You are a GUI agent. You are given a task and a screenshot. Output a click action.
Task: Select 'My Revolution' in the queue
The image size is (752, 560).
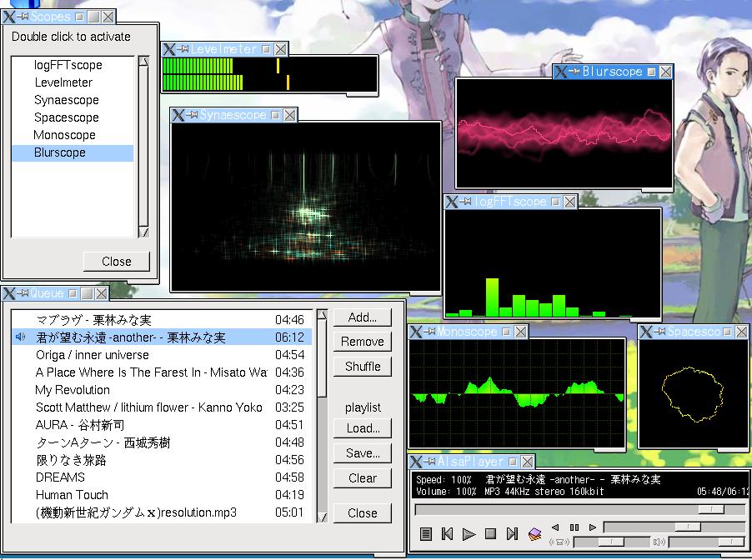[x=162, y=390]
